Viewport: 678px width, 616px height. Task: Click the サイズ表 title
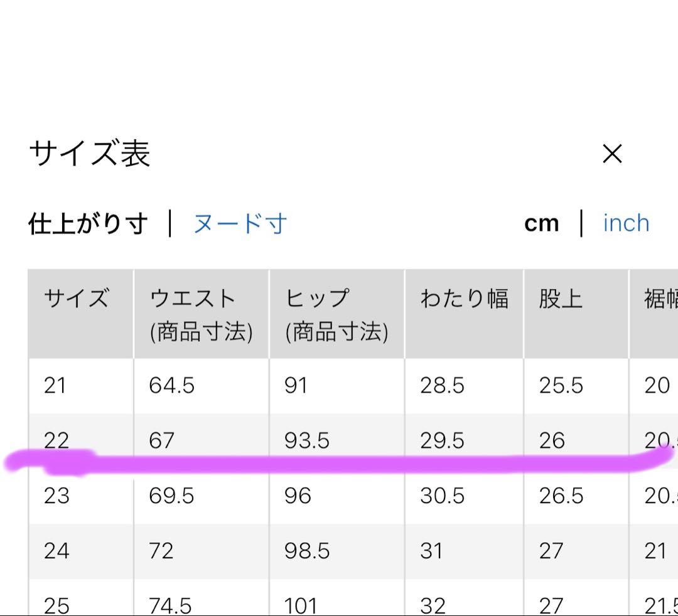[x=90, y=154]
